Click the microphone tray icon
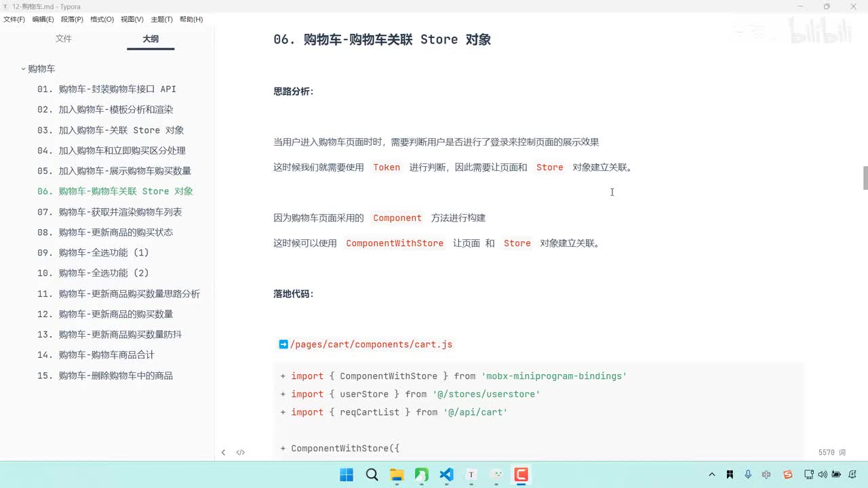Viewport: 868px width, 488px height. pyautogui.click(x=748, y=474)
